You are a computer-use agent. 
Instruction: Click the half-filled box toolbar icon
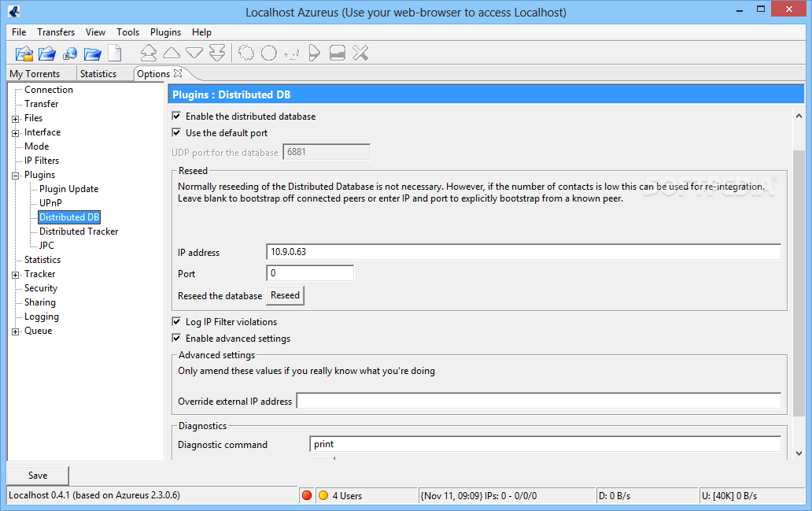pos(337,53)
